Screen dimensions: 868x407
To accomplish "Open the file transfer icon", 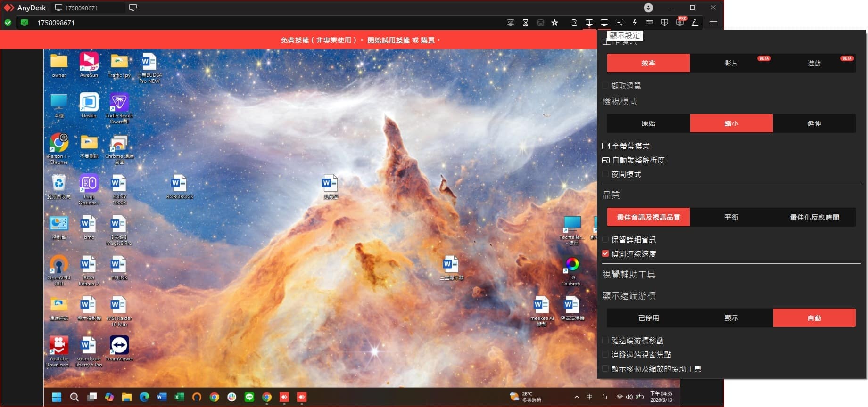I will (x=574, y=23).
